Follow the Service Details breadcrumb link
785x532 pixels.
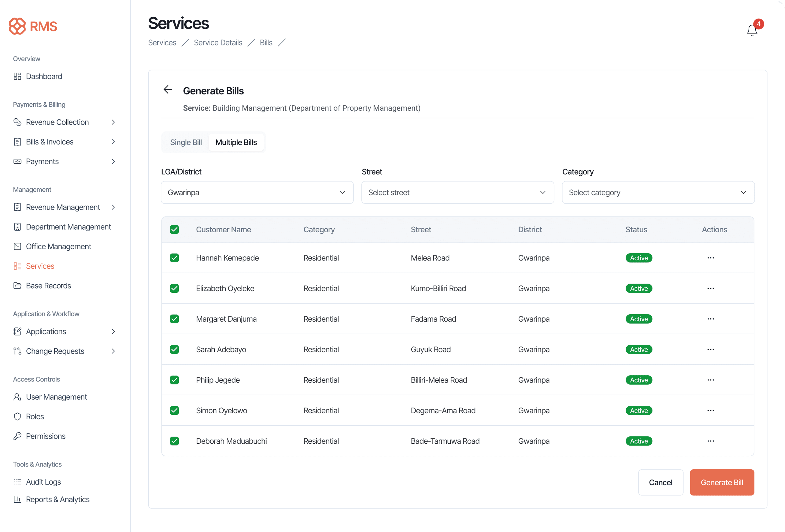pyautogui.click(x=218, y=43)
